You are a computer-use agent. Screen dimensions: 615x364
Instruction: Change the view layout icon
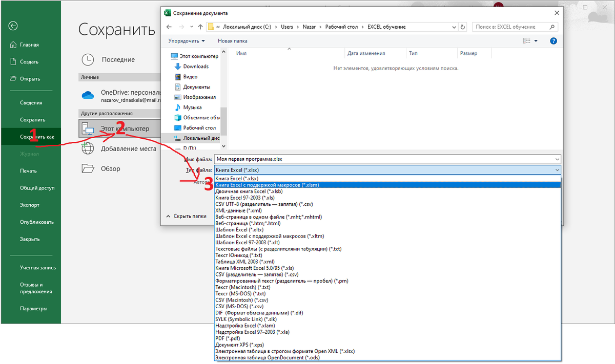coord(526,41)
